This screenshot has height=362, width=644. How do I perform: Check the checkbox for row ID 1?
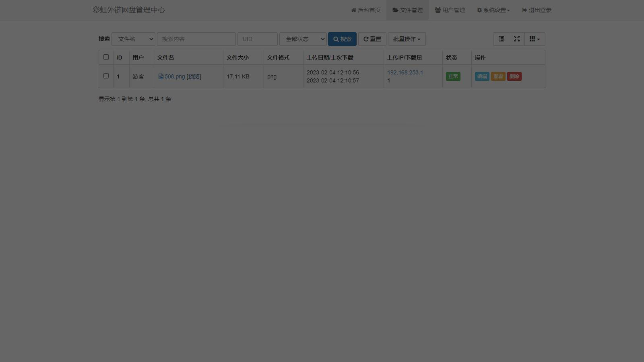[106, 76]
